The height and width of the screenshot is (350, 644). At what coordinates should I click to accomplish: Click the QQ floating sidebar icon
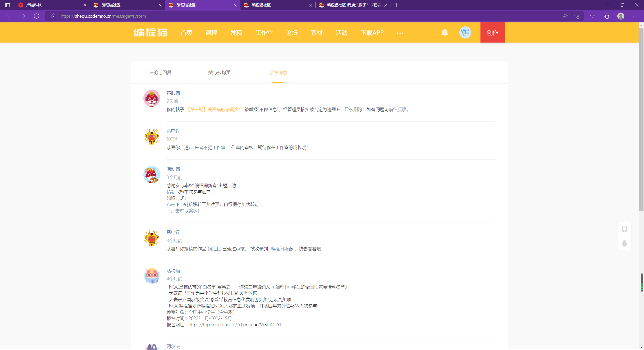624,243
